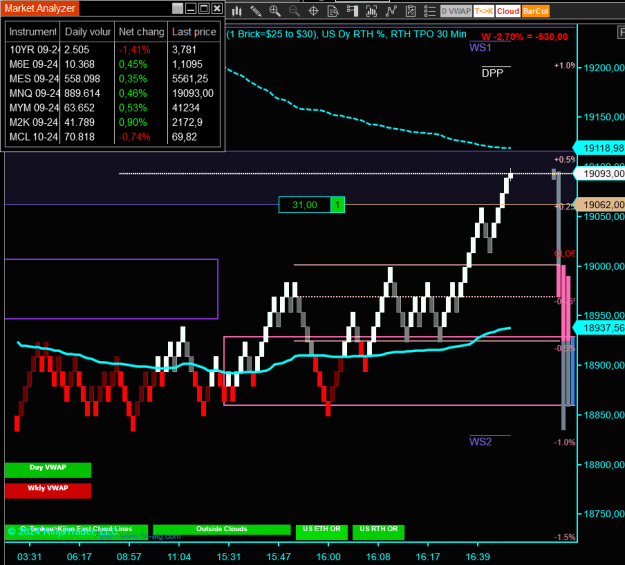This screenshot has width=625, height=565.
Task: Minimize the Market Analyzer window
Action: [x=191, y=8]
